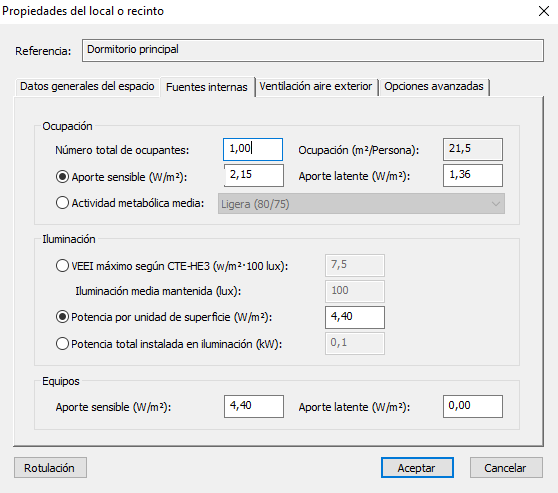Open the Ventilación aire exterior tab
The image size is (558, 493).
pyautogui.click(x=316, y=86)
